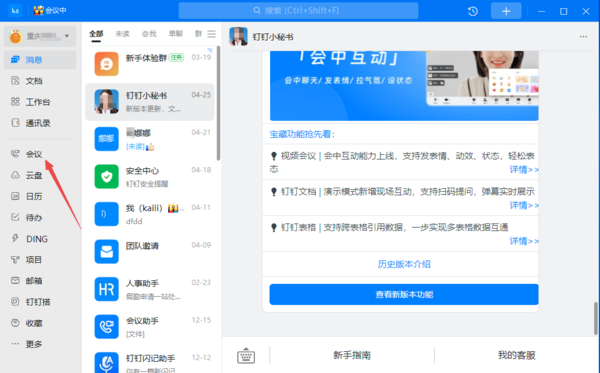Open 详情 link for 钉钉文档 item

click(x=524, y=205)
